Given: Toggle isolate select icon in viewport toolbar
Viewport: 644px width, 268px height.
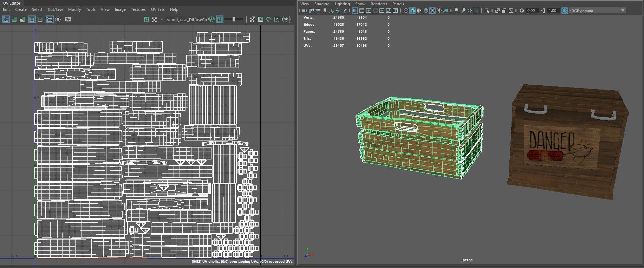Looking at the screenshot, I should (487, 11).
